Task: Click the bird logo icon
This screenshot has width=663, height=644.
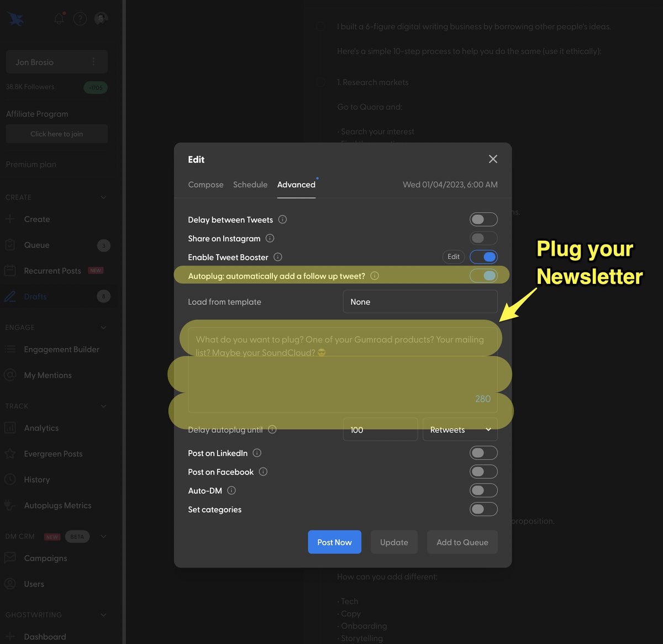Action: (x=15, y=19)
